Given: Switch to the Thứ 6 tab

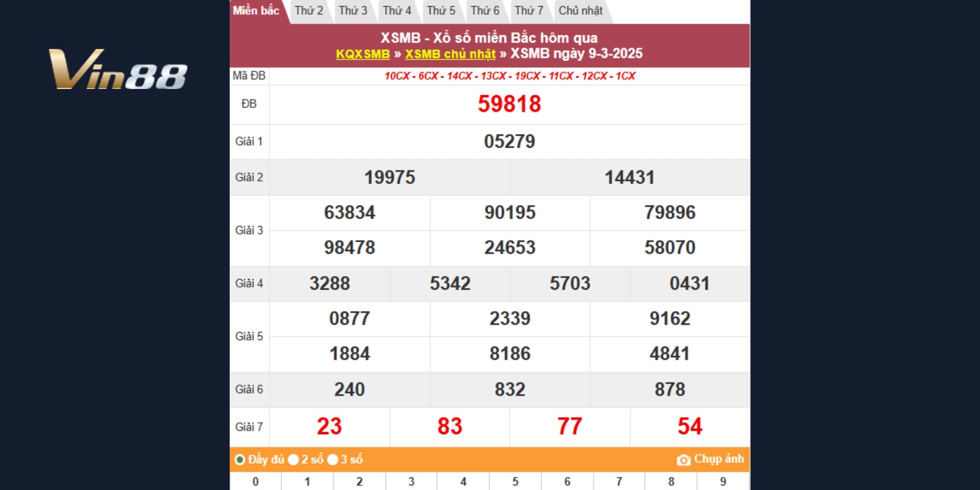Looking at the screenshot, I should 485,11.
